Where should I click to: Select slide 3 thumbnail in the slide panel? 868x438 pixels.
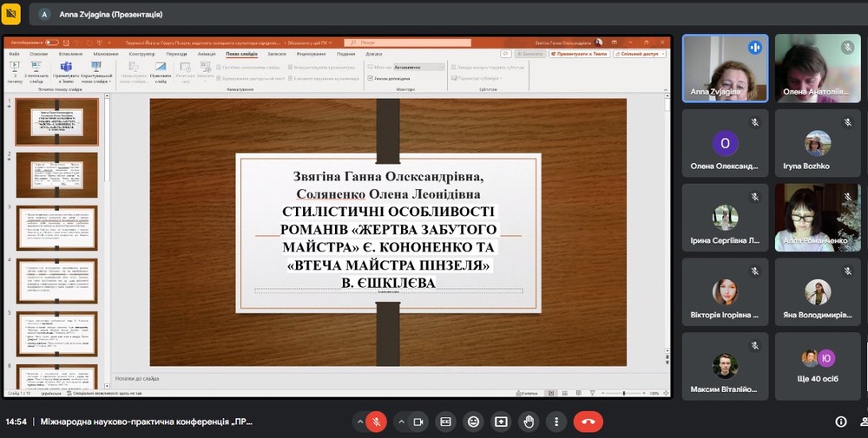[x=57, y=229]
